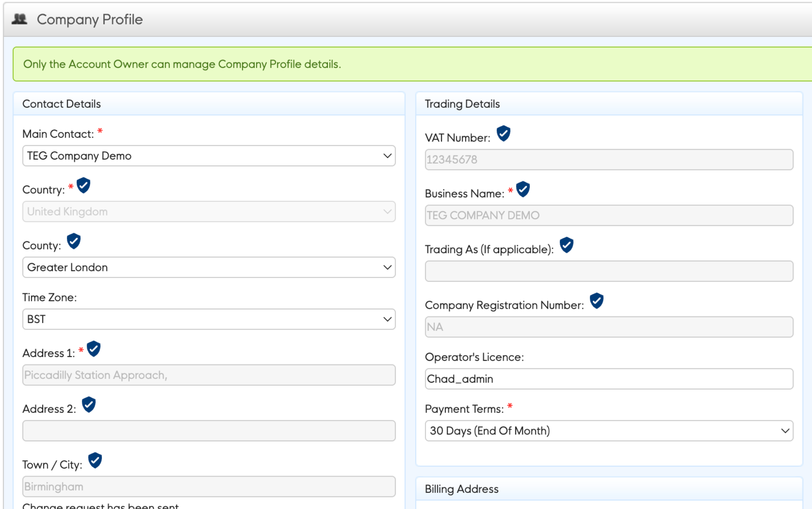Viewport: 812px width, 509px height.
Task: Expand the County dropdown showing Greater London
Action: (x=209, y=267)
